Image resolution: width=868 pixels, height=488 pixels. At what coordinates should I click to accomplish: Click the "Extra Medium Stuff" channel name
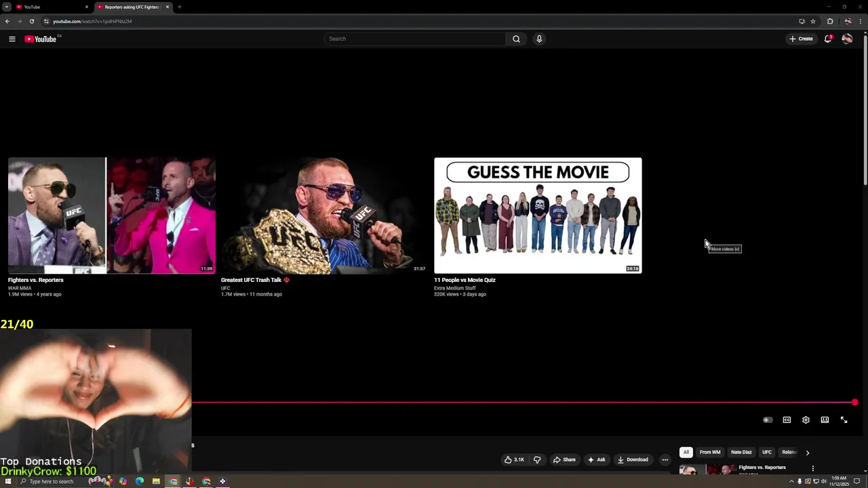click(455, 288)
